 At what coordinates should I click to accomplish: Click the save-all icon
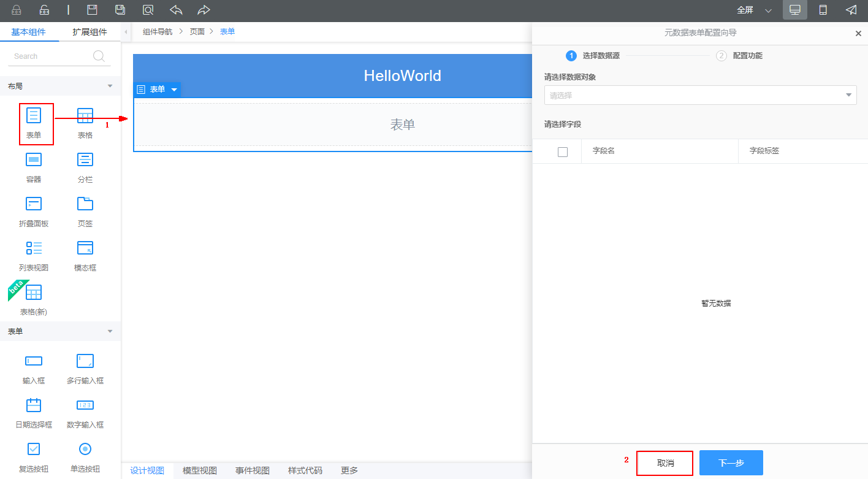tap(121, 10)
